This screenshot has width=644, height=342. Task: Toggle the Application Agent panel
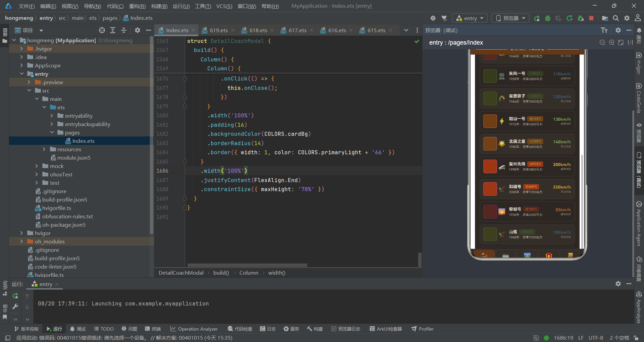click(639, 224)
